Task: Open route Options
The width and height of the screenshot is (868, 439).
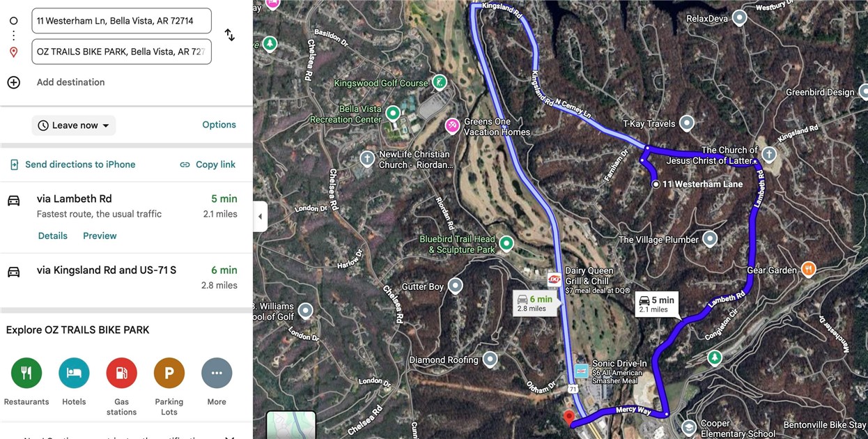Action: point(219,125)
